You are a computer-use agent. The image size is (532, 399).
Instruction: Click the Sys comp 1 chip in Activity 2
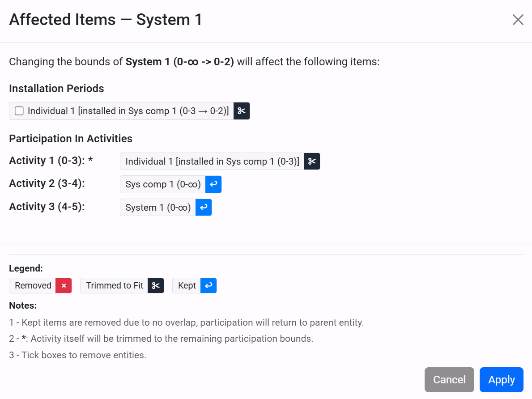pos(162,184)
